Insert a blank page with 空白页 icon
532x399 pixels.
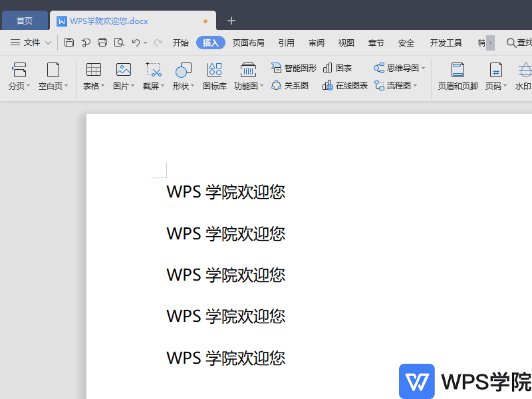(53, 70)
